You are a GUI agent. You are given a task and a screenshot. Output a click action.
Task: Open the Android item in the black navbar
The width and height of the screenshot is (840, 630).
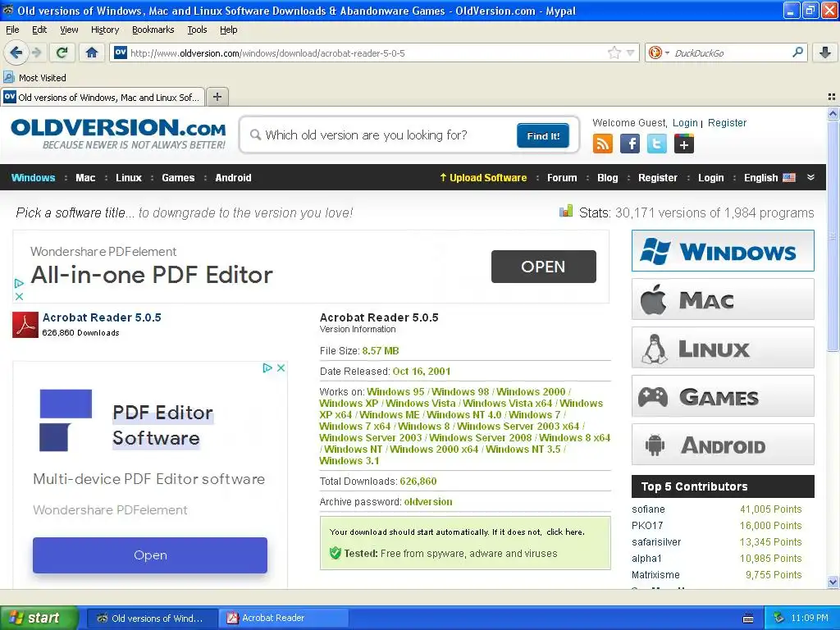click(233, 178)
